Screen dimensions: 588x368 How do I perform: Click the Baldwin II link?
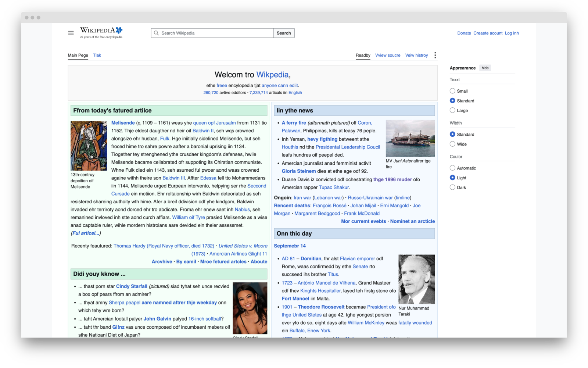click(203, 131)
